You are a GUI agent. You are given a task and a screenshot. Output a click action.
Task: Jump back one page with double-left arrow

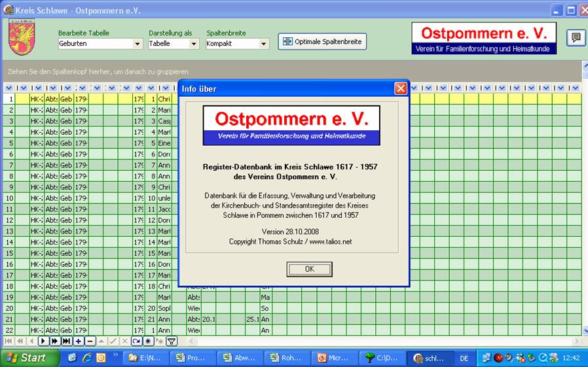click(20, 341)
